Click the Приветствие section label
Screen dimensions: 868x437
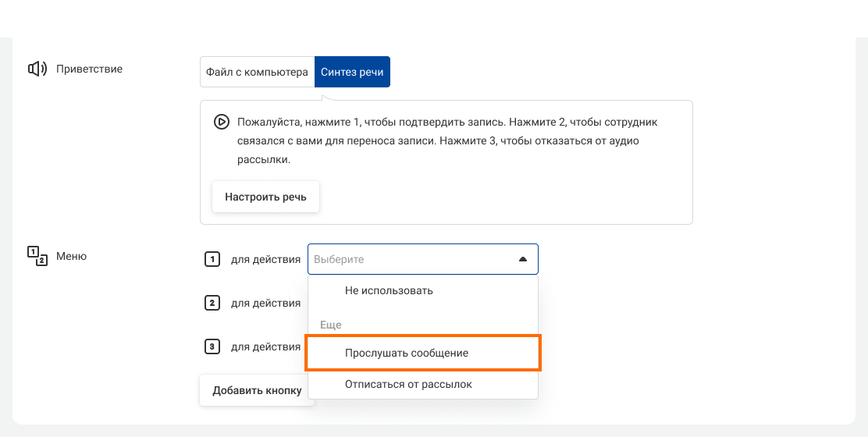[x=89, y=69]
